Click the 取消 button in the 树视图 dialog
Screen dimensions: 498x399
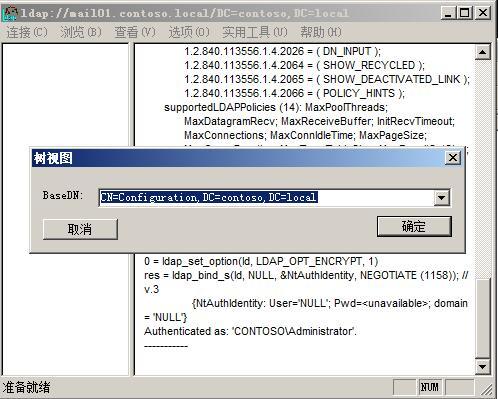[80, 229]
